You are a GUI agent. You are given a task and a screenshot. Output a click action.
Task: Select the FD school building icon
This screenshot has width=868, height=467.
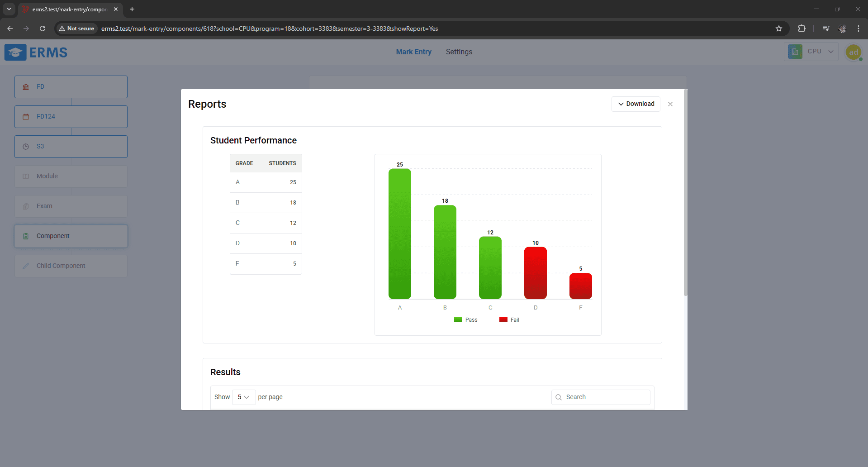point(26,87)
